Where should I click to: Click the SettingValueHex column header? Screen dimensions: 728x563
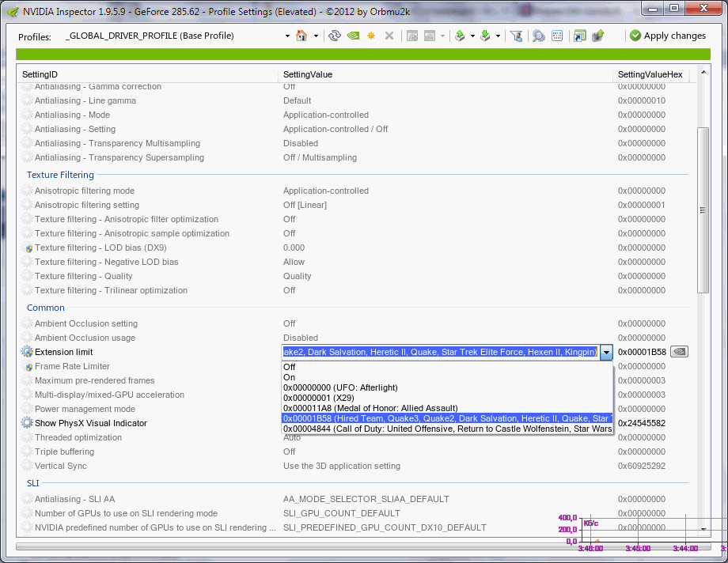pos(651,74)
